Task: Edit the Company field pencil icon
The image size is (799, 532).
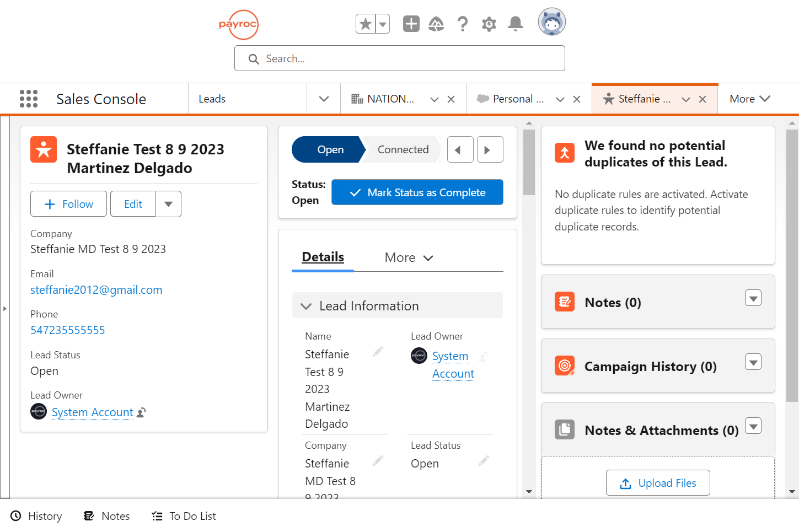Action: (378, 460)
